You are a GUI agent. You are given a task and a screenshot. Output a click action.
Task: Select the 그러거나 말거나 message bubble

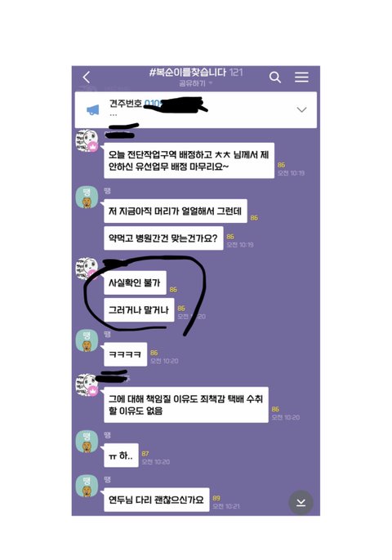139,310
